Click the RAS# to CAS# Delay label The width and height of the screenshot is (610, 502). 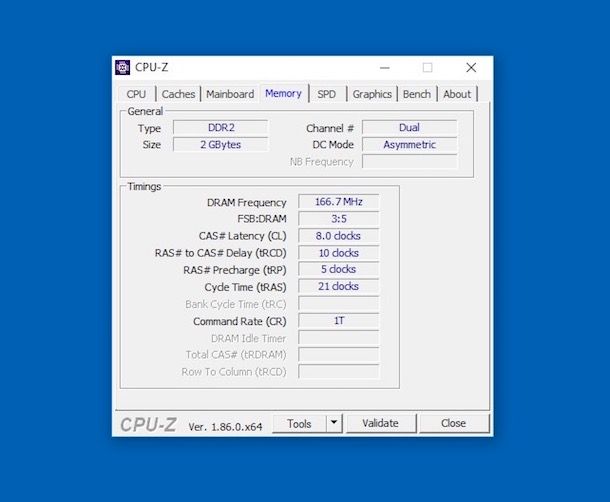pos(221,253)
